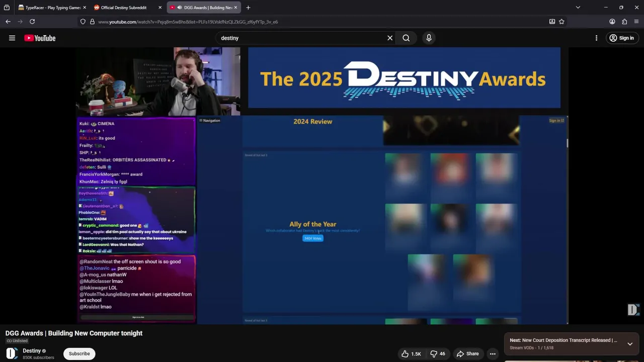
Task: Click the 2025 Destiny Awards banner
Action: [x=404, y=78]
